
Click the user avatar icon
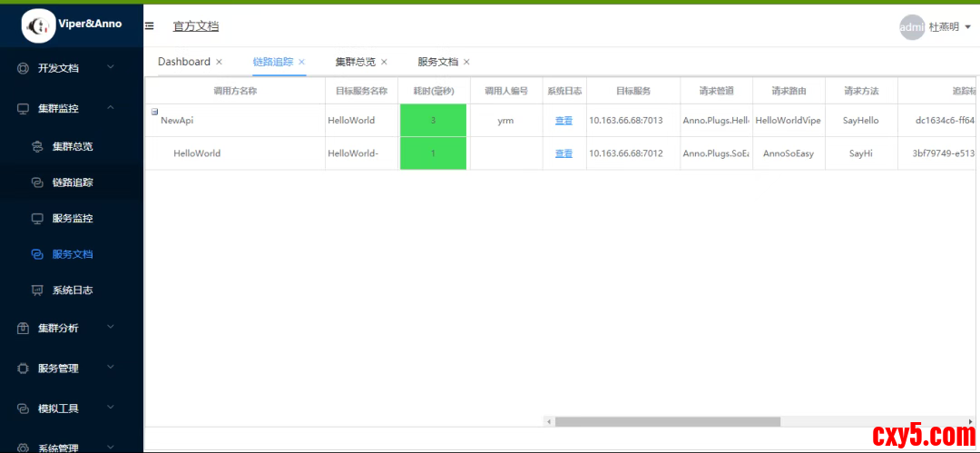coord(911,27)
